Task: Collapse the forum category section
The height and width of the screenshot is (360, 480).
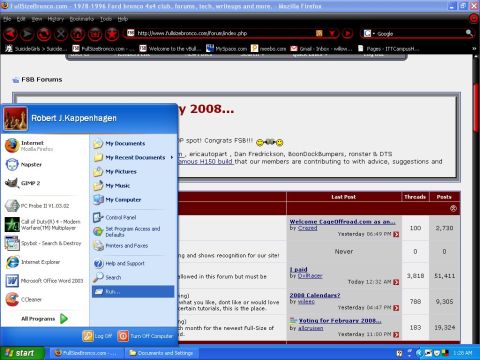Action: click(453, 208)
